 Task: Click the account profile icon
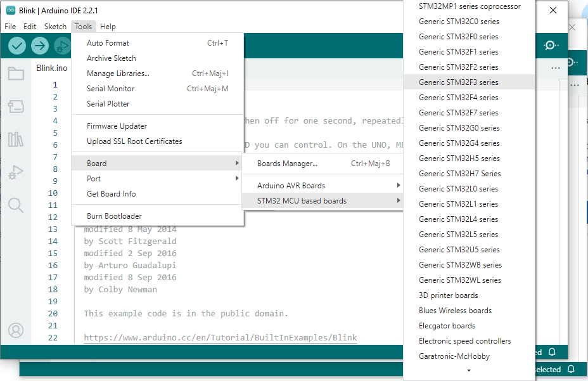pos(16,330)
